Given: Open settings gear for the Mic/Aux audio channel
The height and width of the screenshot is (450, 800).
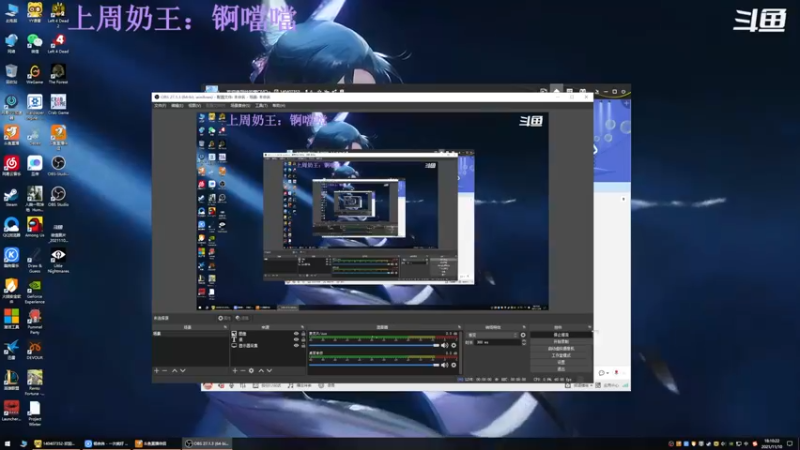Looking at the screenshot, I should [x=454, y=345].
